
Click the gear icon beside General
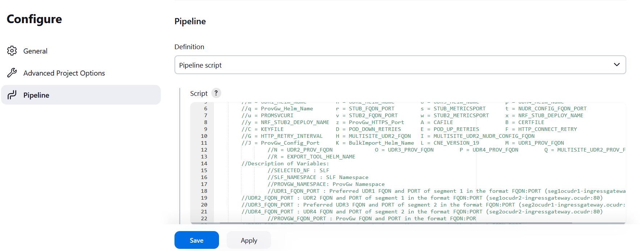(12, 51)
